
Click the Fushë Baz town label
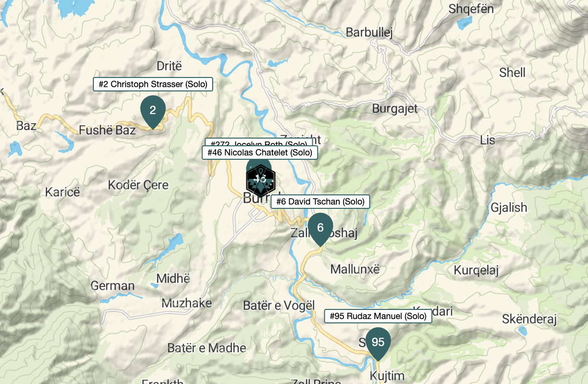click(x=107, y=129)
